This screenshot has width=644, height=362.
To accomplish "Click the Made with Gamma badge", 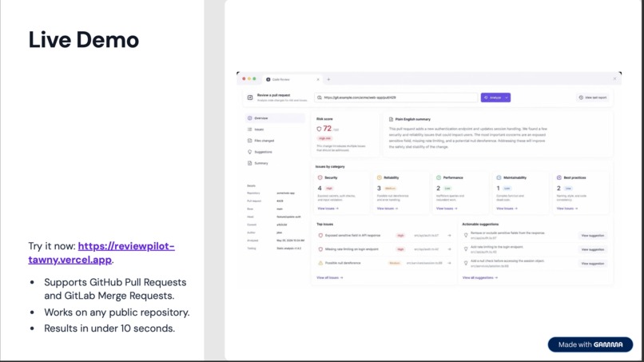I will pyautogui.click(x=590, y=344).
